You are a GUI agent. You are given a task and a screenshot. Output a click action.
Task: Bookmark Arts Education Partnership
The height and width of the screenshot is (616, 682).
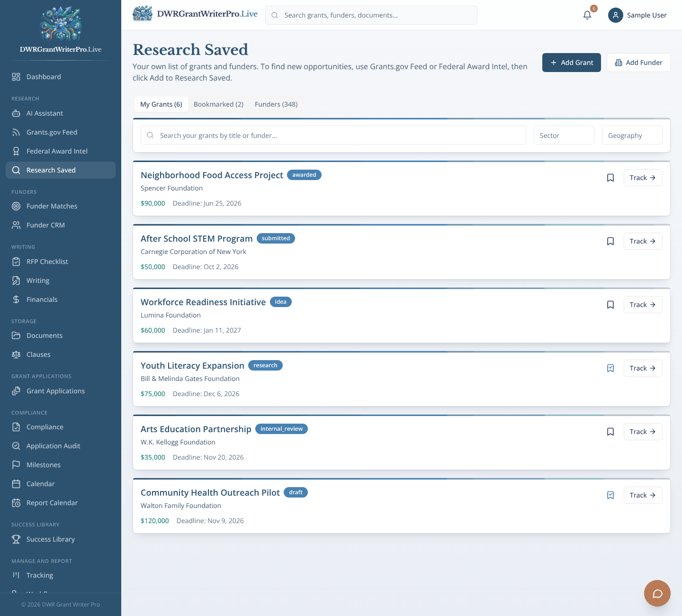click(x=610, y=432)
